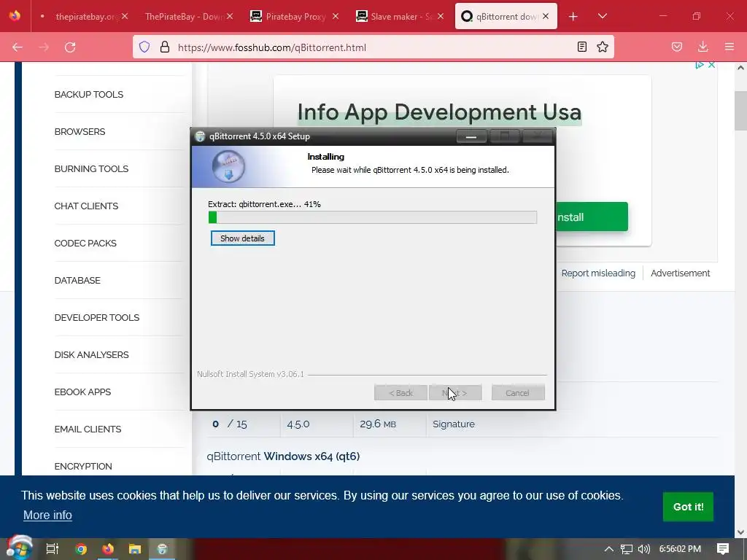The height and width of the screenshot is (560, 747).
Task: Open the Firefox downloads panel
Action: 703,47
